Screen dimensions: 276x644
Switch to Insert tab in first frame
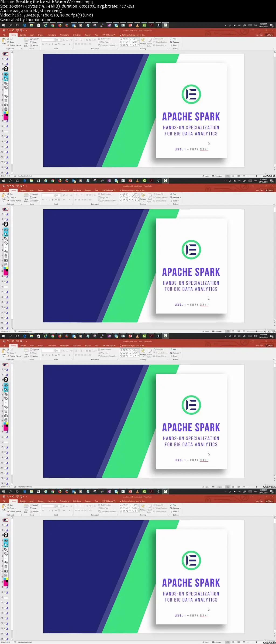pyautogui.click(x=32, y=35)
